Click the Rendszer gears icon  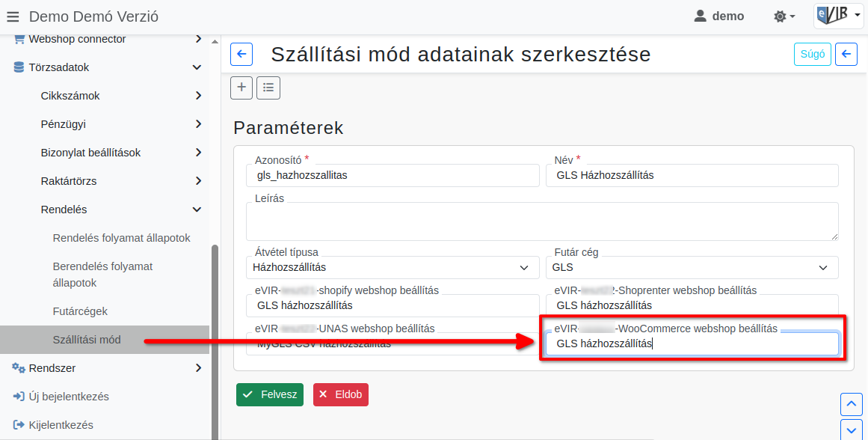pos(19,368)
